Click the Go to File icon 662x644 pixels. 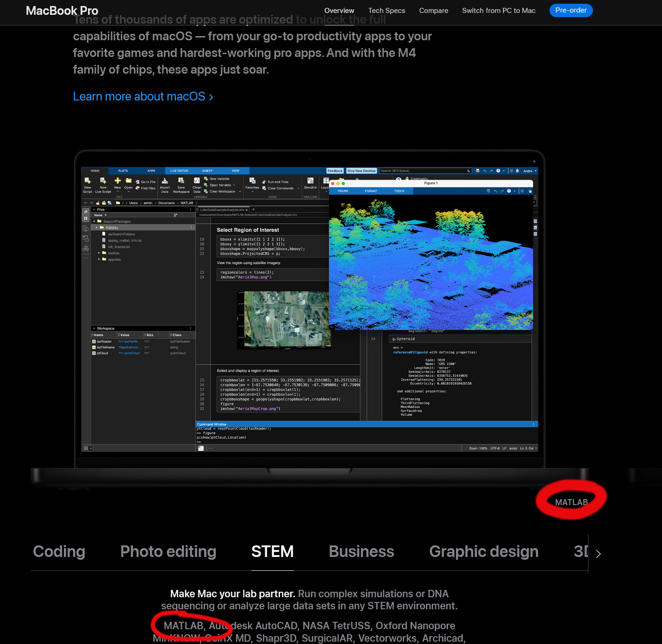click(x=137, y=182)
